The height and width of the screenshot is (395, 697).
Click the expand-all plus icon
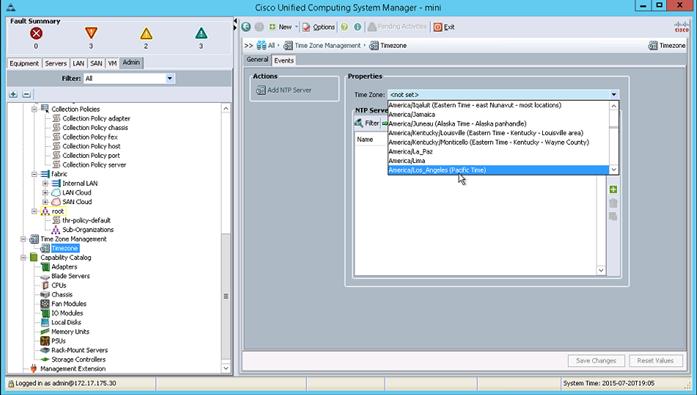(13, 94)
